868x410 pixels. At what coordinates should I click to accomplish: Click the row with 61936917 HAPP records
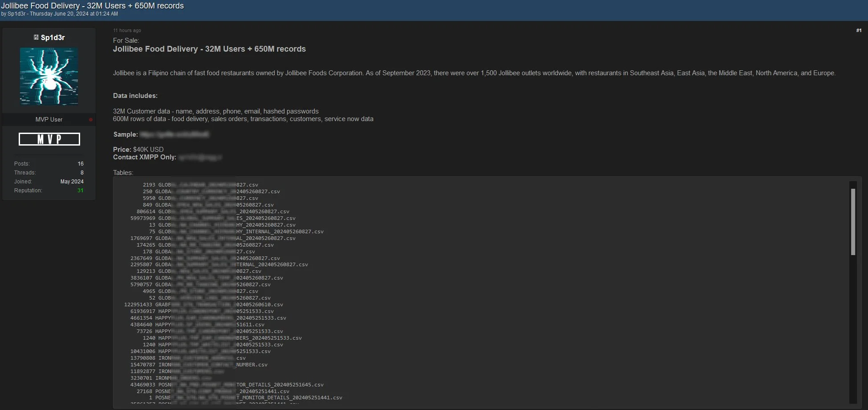pyautogui.click(x=202, y=311)
